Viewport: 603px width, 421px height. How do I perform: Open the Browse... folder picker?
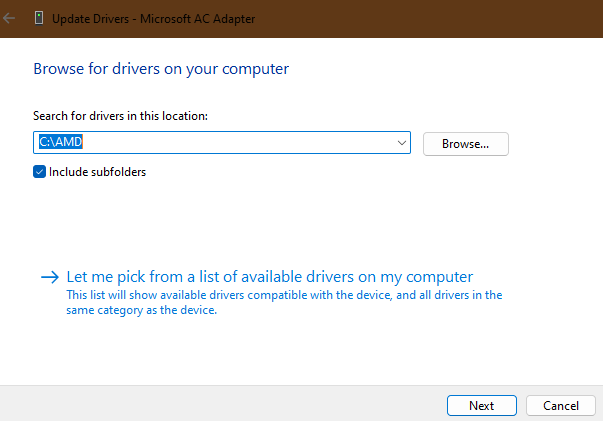pos(465,144)
